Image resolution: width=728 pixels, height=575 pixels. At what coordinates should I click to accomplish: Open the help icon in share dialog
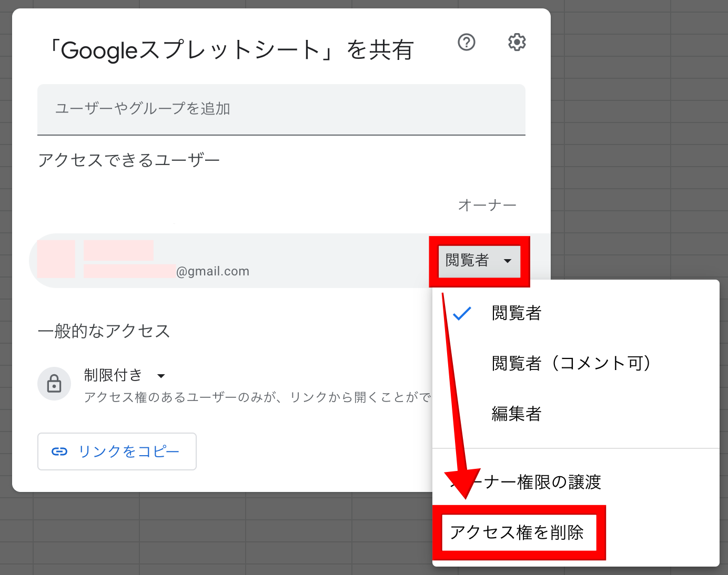tap(467, 42)
